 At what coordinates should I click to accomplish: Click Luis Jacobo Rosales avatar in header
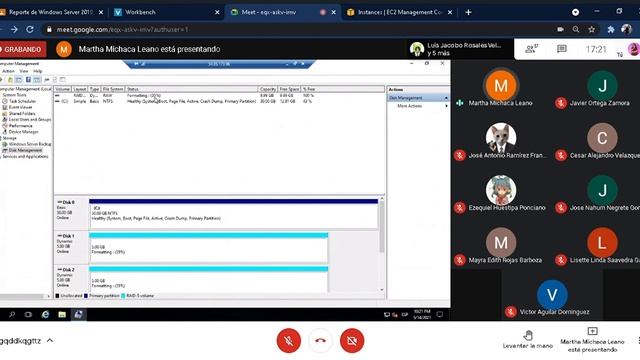(417, 49)
